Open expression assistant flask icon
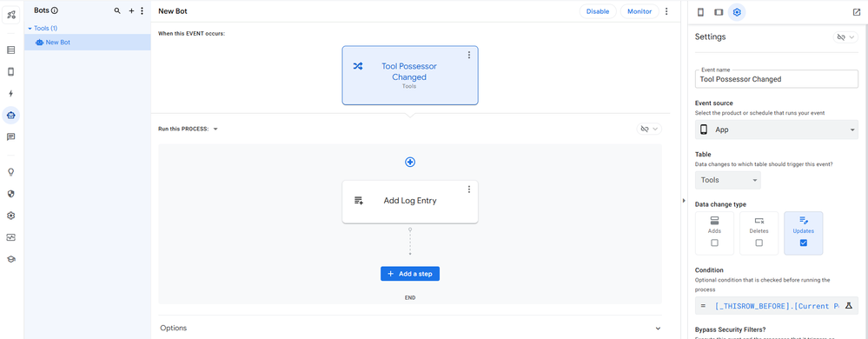 pos(849,306)
